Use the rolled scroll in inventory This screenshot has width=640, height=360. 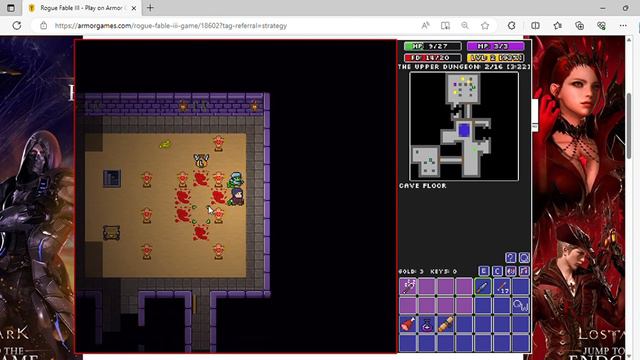tap(445, 324)
